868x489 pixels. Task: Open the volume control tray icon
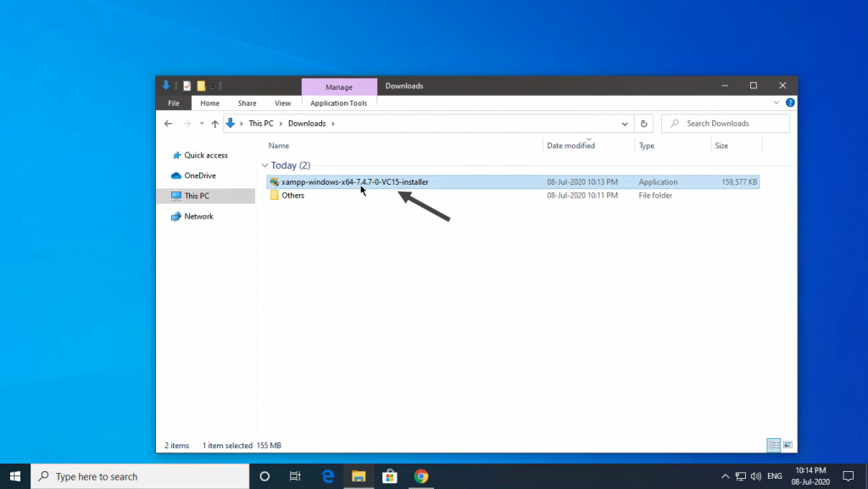(755, 476)
